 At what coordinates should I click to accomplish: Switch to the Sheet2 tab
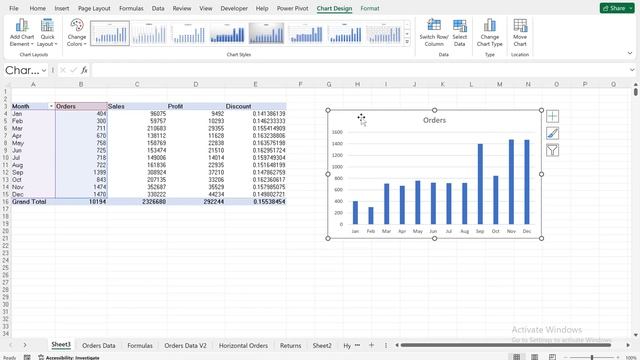(322, 345)
